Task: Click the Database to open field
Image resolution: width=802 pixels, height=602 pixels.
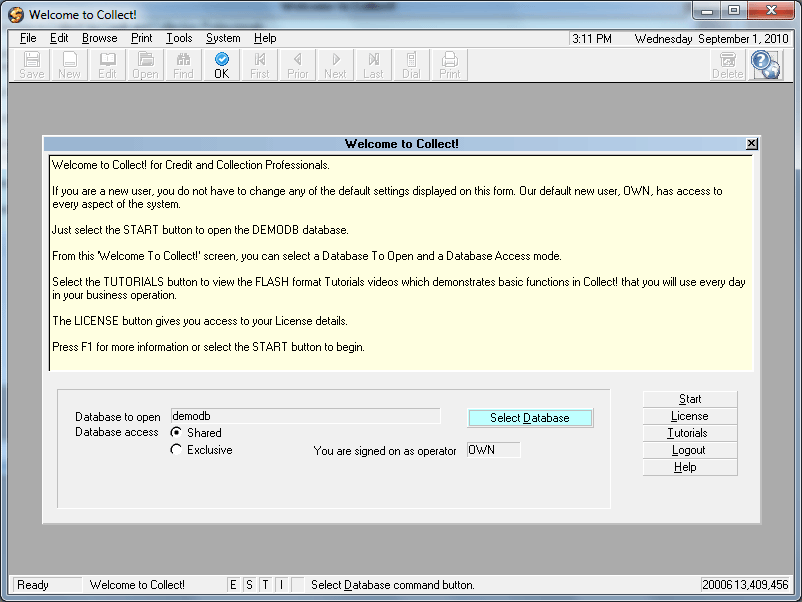Action: (x=305, y=416)
